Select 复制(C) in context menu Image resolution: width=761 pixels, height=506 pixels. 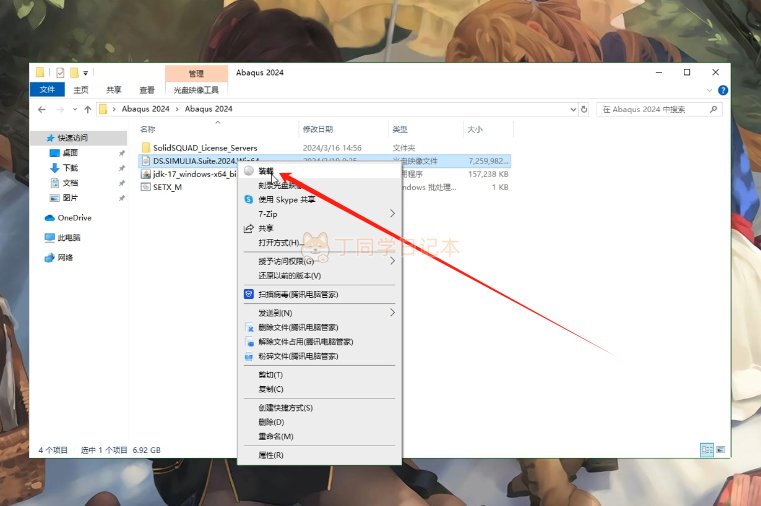[271, 389]
